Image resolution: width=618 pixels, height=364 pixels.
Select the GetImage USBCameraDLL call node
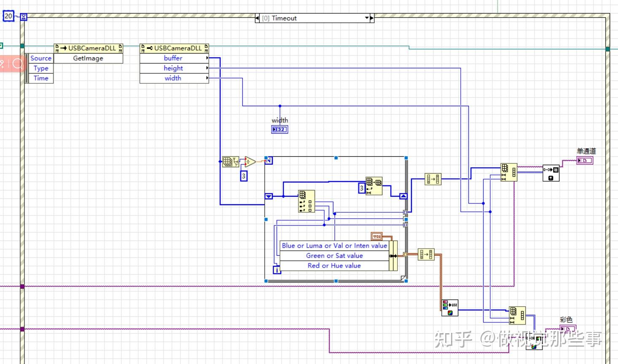(x=88, y=58)
